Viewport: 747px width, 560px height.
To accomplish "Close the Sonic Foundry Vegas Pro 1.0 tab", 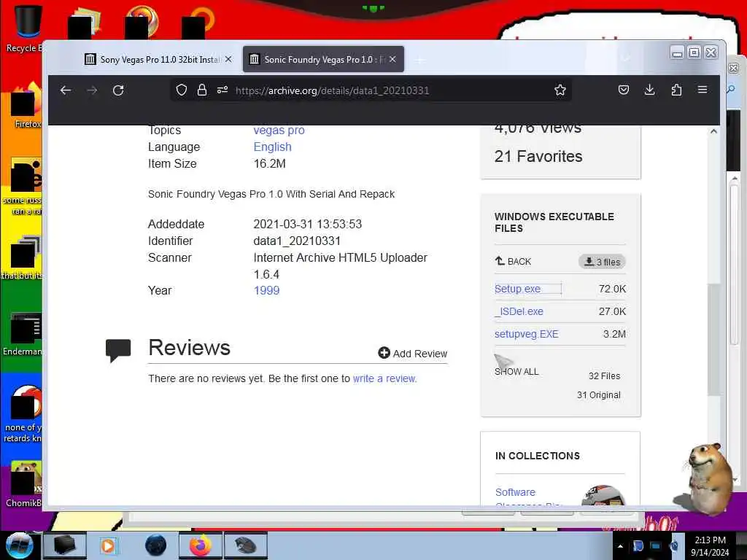I will coord(392,59).
